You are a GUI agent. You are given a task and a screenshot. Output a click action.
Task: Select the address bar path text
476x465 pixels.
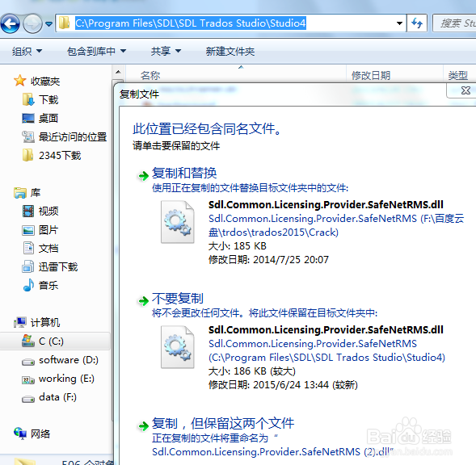(x=191, y=23)
